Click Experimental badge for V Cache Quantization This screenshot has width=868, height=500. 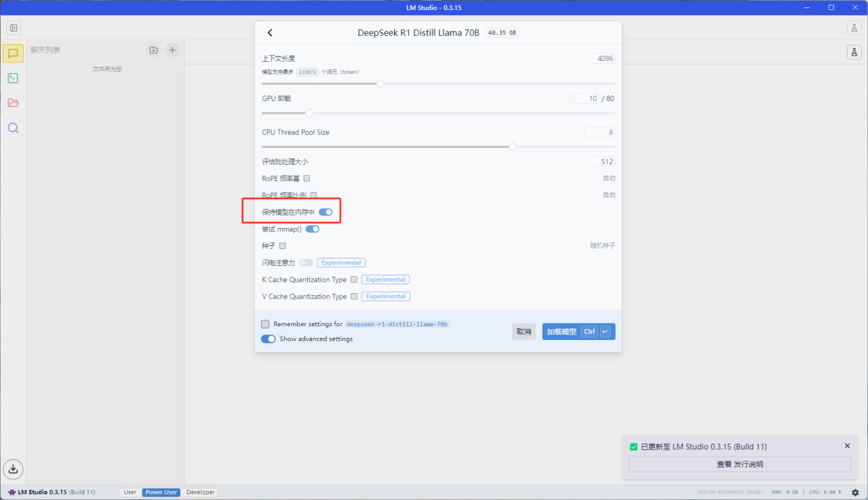385,296
